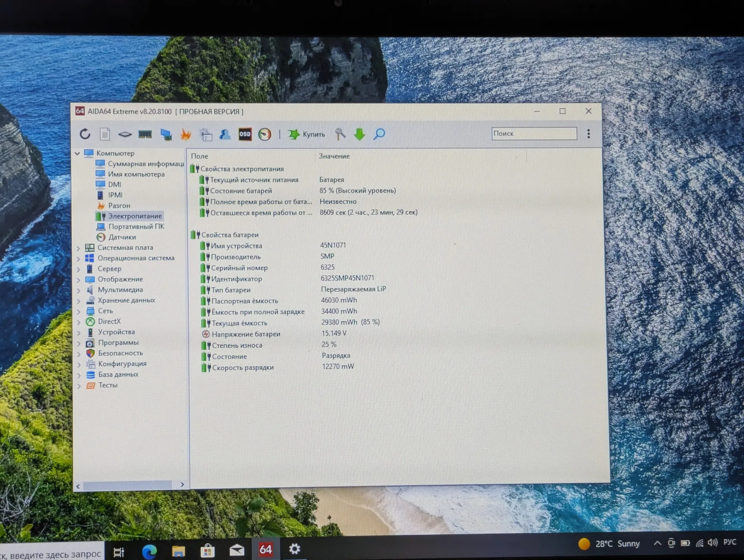Launch the system stability flame icon
Viewport: 744px width, 560px height.
[x=186, y=134]
